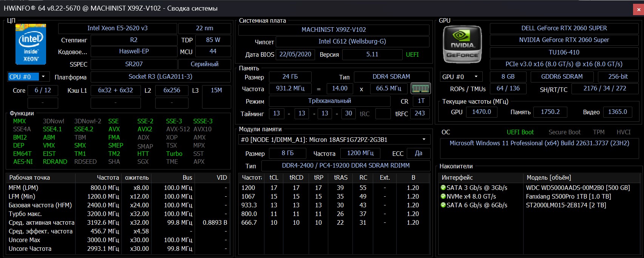Viewport: 644px width, 258px height.
Task: Click the SATA 6 Gb/s drive status icon
Action: pyautogui.click(x=443, y=205)
